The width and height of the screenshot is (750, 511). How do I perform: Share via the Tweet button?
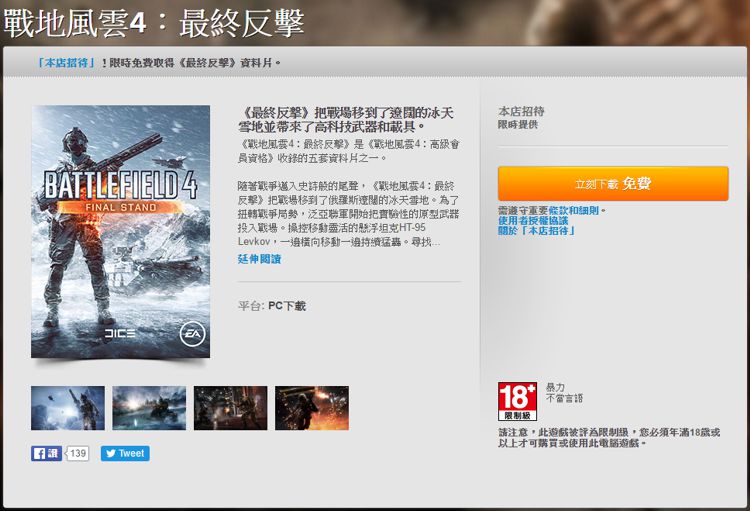tap(125, 454)
